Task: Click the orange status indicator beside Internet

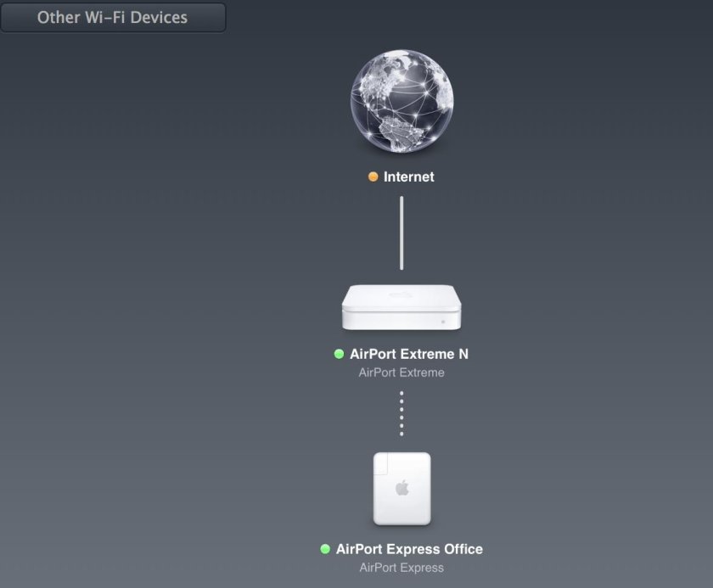Action: click(x=373, y=176)
